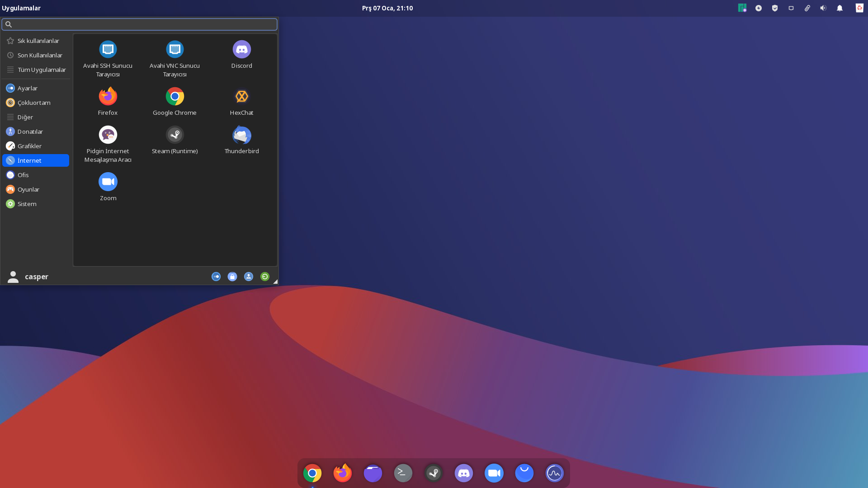Screen dimensions: 868x488
Task: Open Pidgin İnternet Mesajlaşma Aracı
Action: (x=108, y=135)
